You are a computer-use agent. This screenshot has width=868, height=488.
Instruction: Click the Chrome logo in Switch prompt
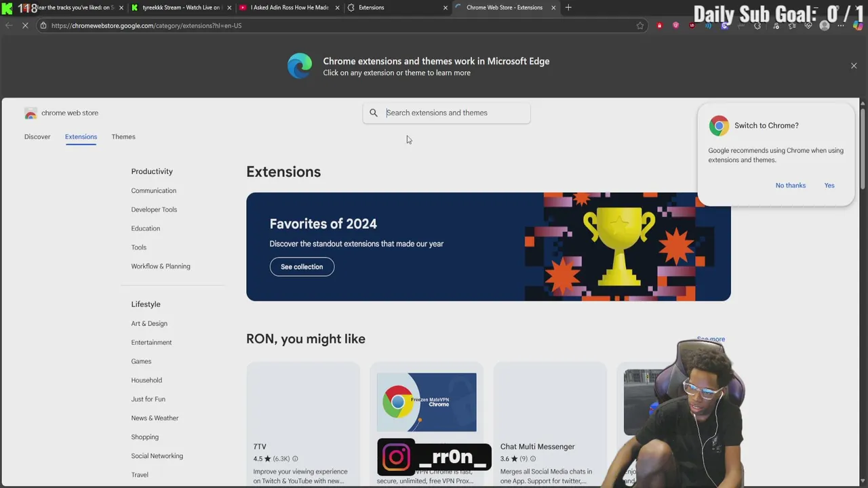click(719, 125)
